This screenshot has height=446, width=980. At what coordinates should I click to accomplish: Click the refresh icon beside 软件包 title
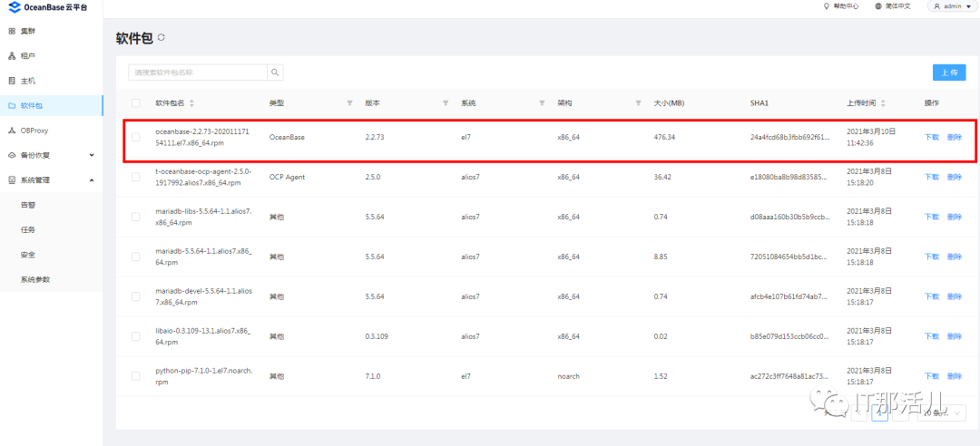point(162,38)
